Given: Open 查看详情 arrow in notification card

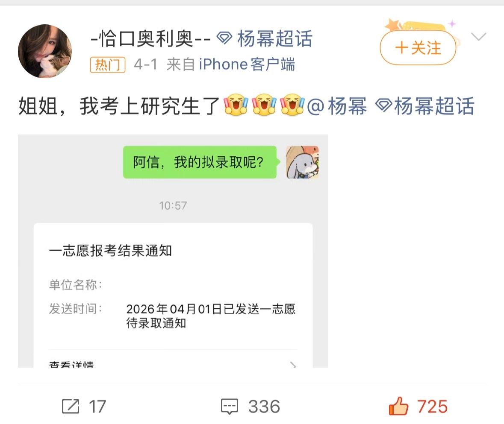Looking at the screenshot, I should 292,364.
